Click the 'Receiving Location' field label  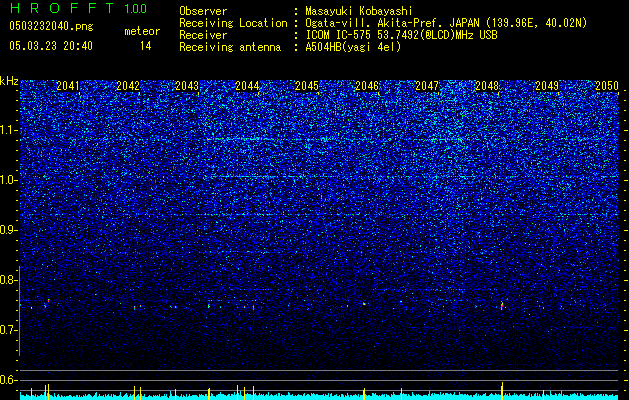233,23
